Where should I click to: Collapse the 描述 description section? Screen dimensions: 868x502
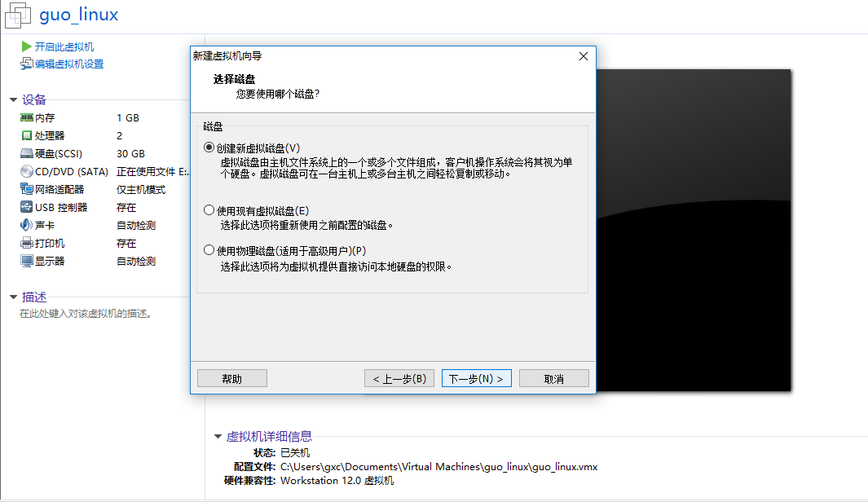13,297
